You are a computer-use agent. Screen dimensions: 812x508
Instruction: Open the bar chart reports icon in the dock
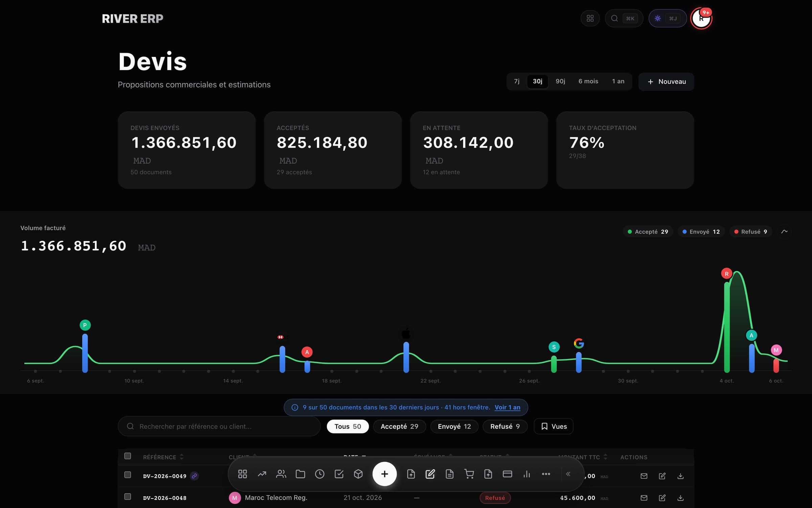point(527,474)
